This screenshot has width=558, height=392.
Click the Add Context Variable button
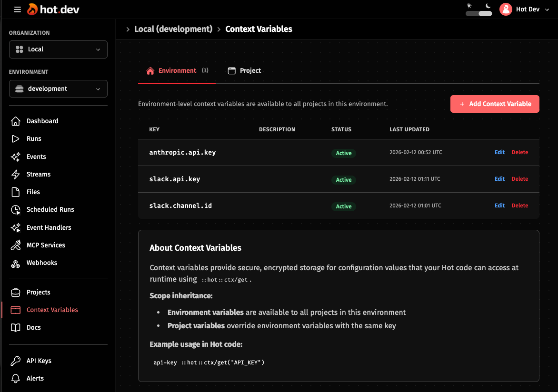[x=494, y=104]
